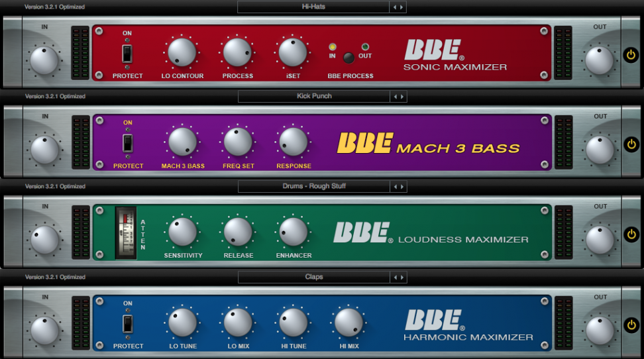Click previous preset arrow beside Drums - Rough Stuff
Image resolution: width=644 pixels, height=359 pixels.
(394, 187)
